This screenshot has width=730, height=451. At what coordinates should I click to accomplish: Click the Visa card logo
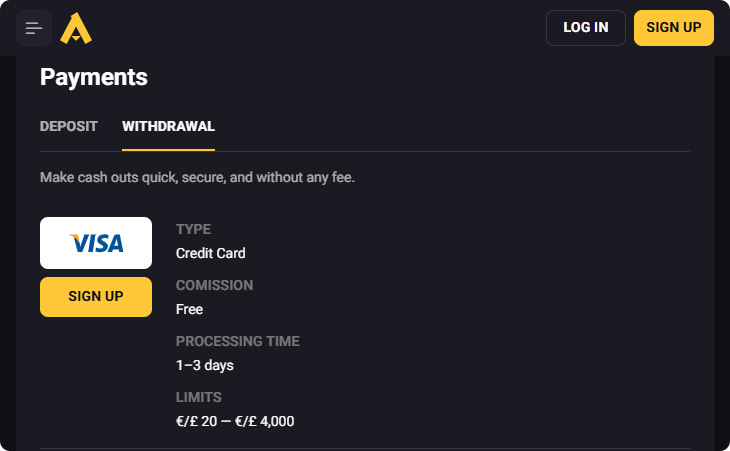coord(96,243)
